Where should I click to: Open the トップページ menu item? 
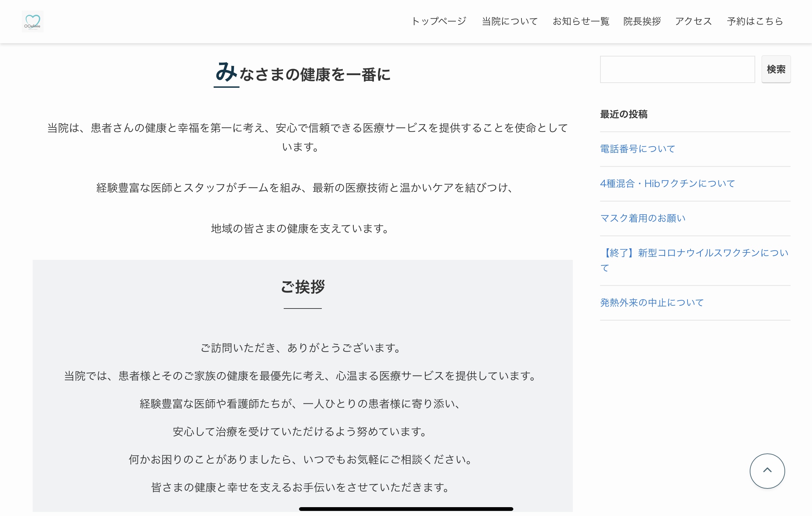coord(438,21)
